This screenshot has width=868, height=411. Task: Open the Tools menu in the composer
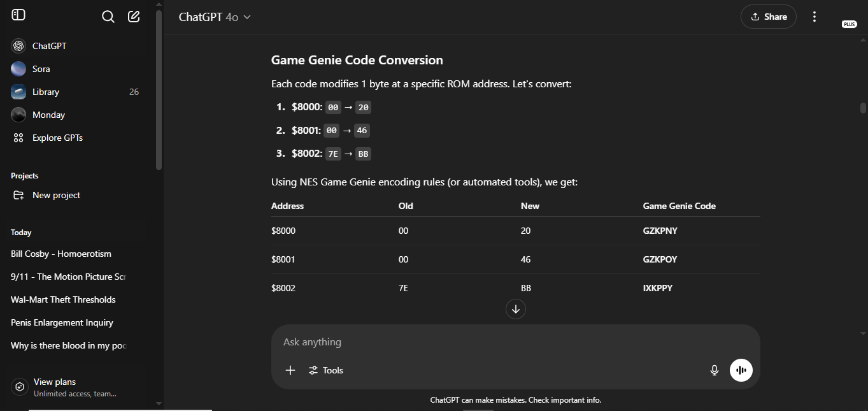pyautogui.click(x=326, y=370)
